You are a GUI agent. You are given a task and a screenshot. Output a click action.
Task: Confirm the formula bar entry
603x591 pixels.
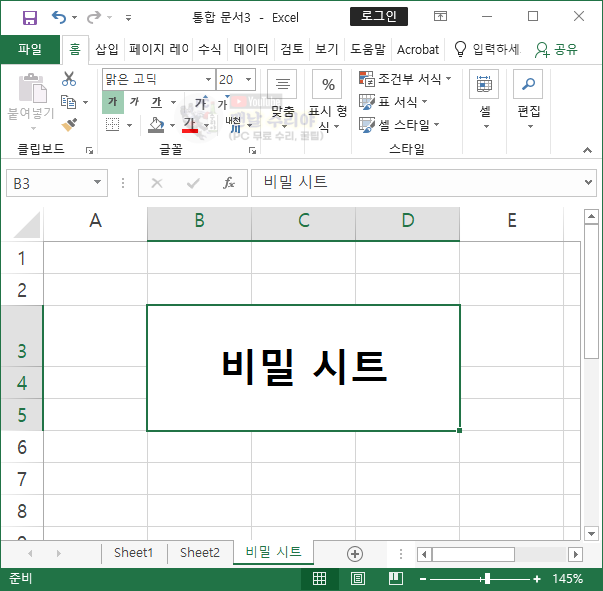tap(193, 183)
